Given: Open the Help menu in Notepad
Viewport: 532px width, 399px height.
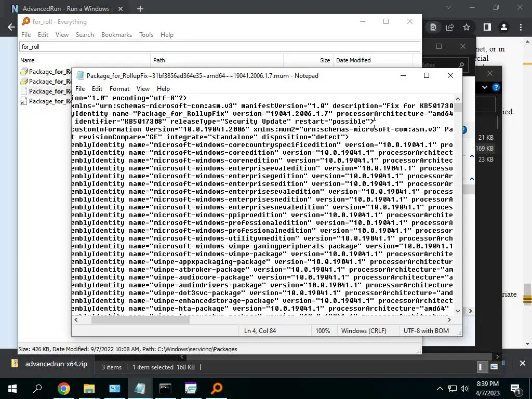Looking at the screenshot, I should click(163, 88).
